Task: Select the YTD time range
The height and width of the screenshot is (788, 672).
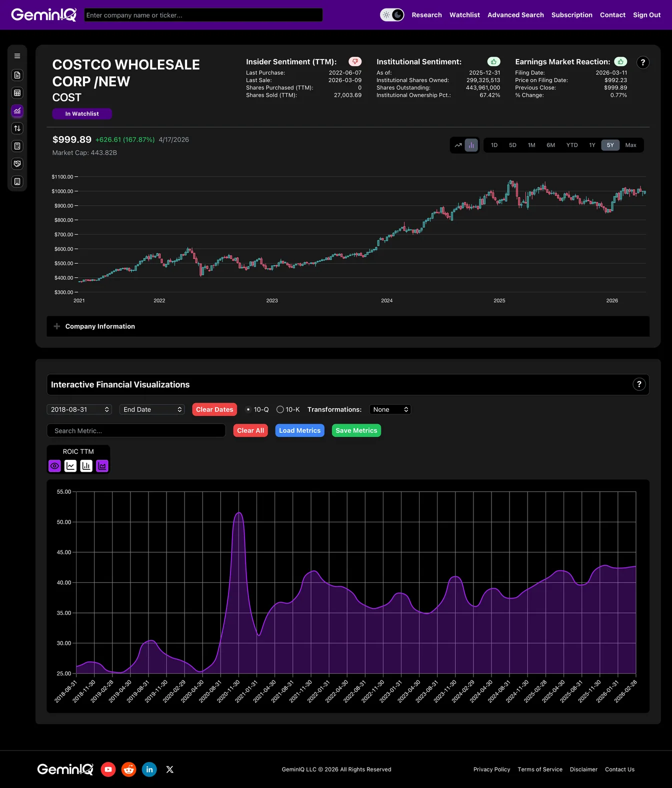Action: [x=572, y=145]
